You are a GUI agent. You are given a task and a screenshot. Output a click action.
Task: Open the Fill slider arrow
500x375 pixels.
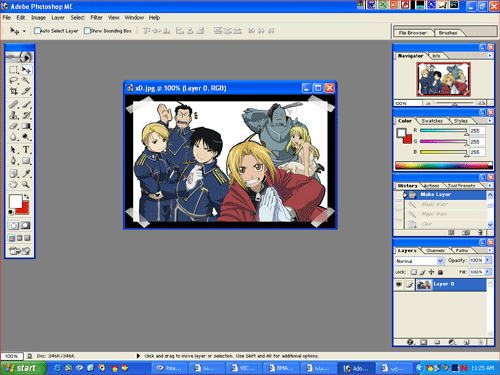pyautogui.click(x=488, y=272)
